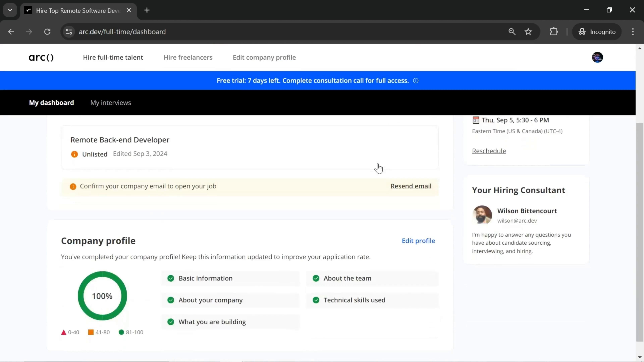Open the user avatar menu
The image size is (644, 362).
tap(597, 57)
